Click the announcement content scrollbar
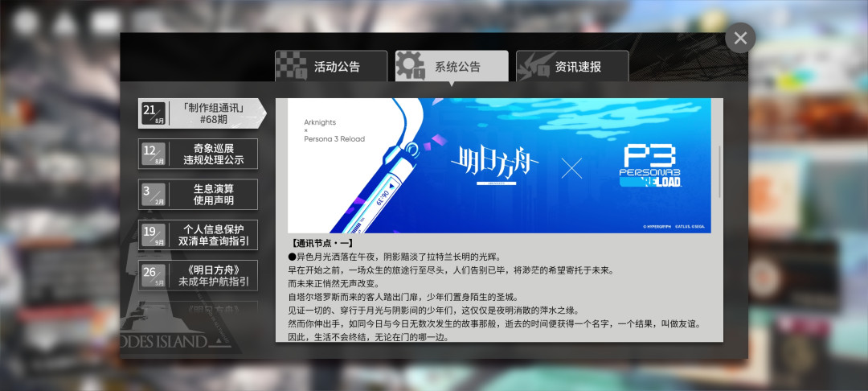The width and height of the screenshot is (868, 391). point(719,171)
